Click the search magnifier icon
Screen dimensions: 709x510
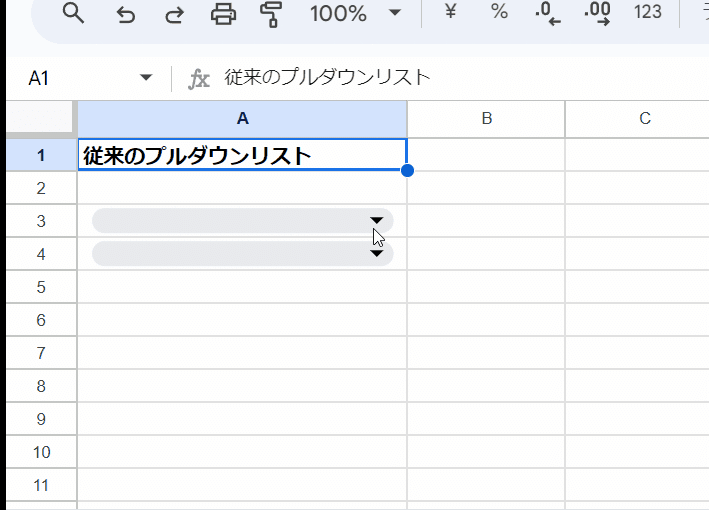(x=73, y=13)
